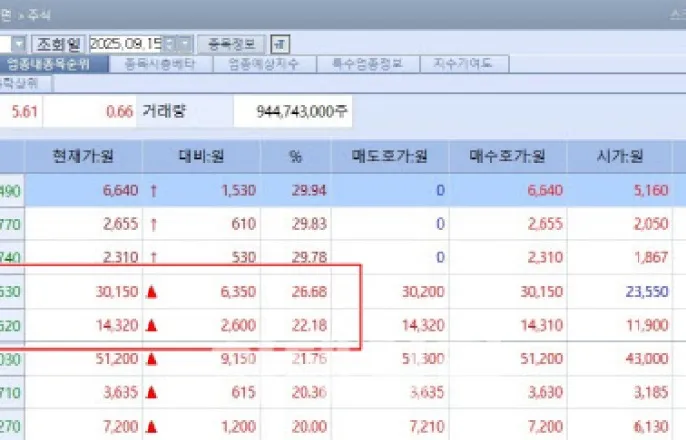Open the 지수기여도 tab
Image resolution: width=686 pixels, height=440 pixels.
[464, 64]
